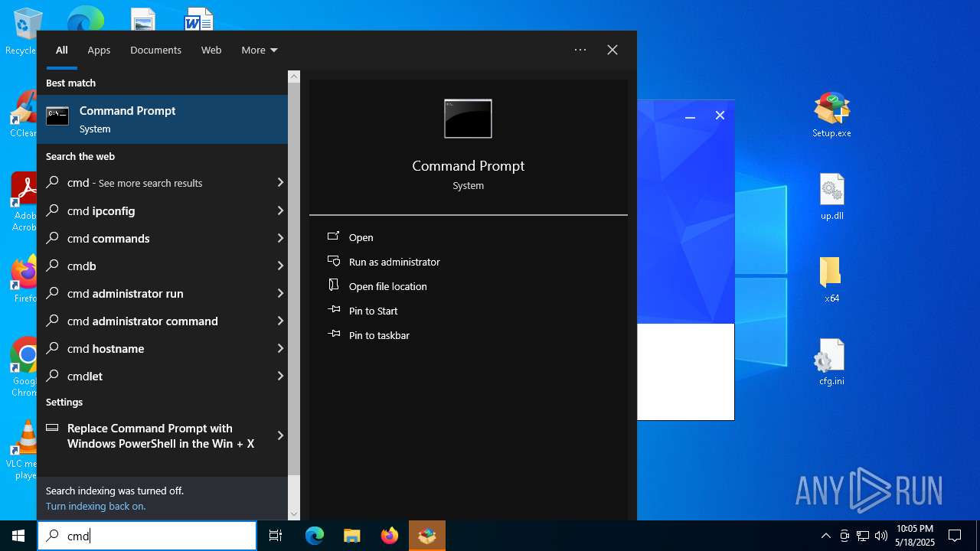
Task: Select cmd commands web suggestion
Action: [x=162, y=238]
